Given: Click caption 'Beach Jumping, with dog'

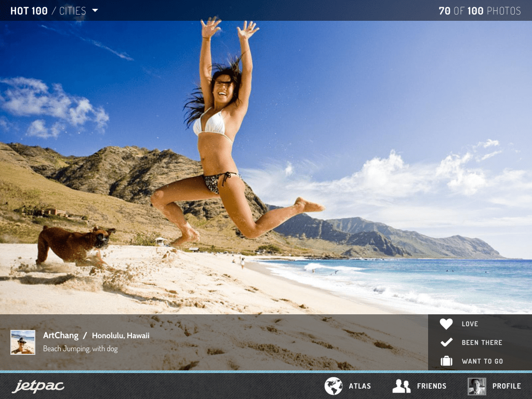Looking at the screenshot, I should [80, 349].
